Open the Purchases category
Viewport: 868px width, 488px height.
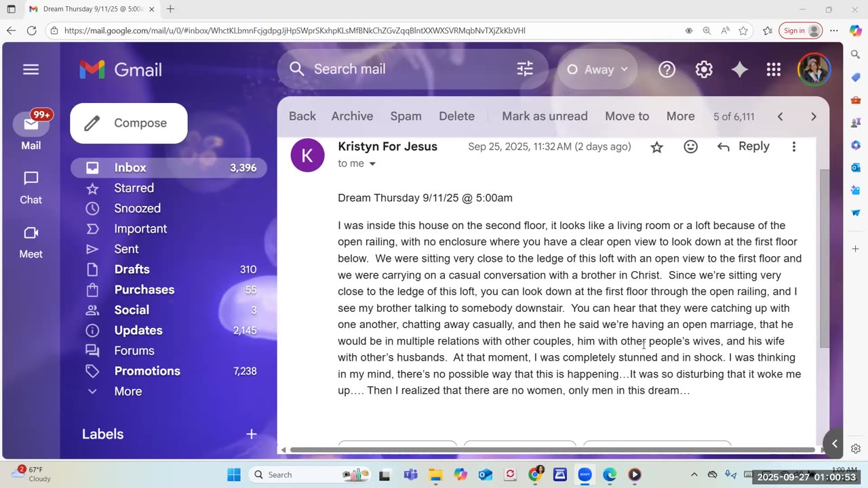point(169,289)
